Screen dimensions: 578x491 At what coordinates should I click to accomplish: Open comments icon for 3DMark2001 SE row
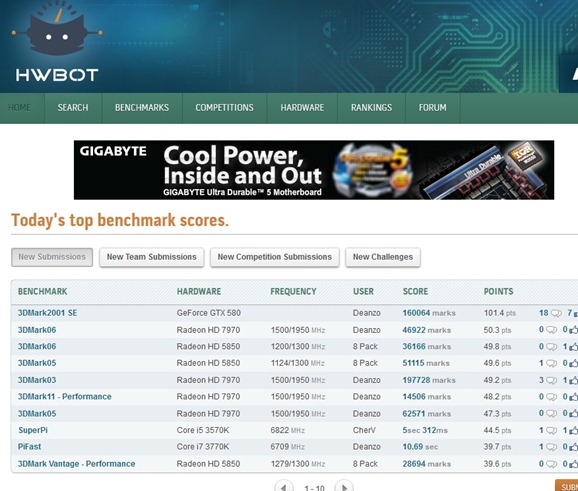[556, 313]
